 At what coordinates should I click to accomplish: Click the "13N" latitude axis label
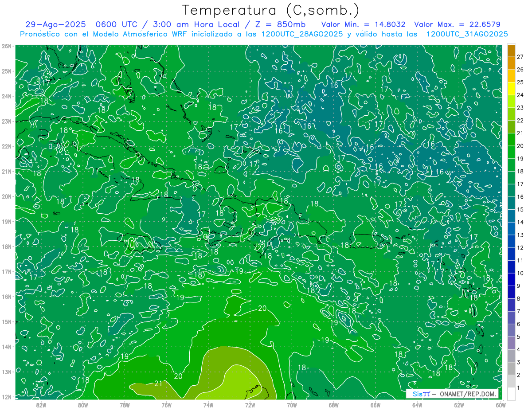pos(6,372)
